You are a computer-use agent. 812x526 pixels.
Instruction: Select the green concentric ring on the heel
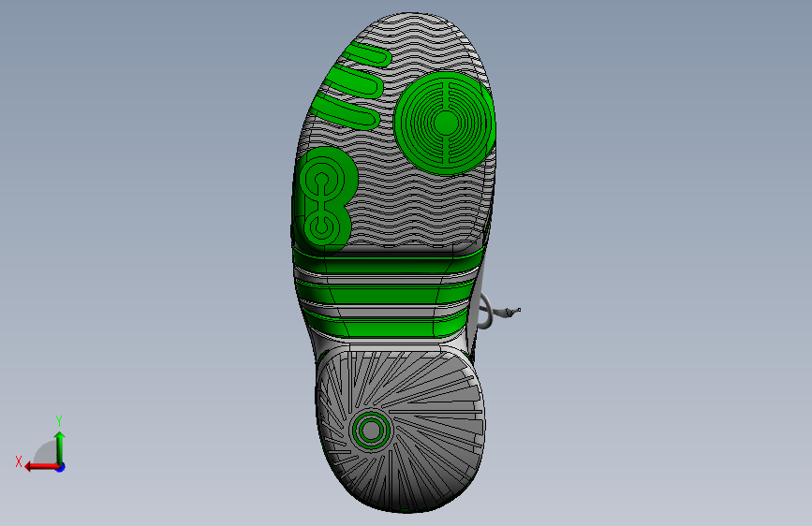point(371,431)
